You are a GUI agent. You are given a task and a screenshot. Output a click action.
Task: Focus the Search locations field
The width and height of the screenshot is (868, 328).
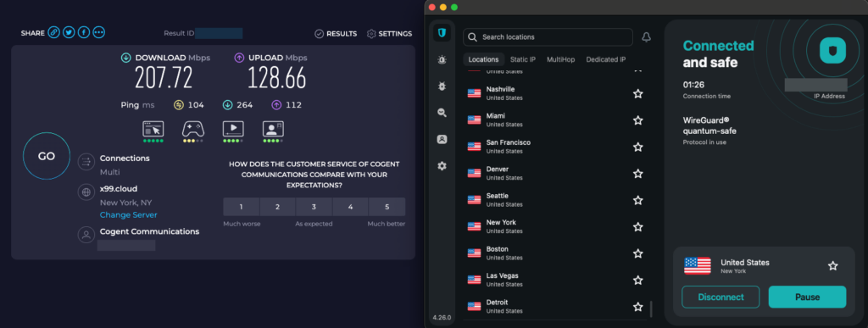point(548,37)
